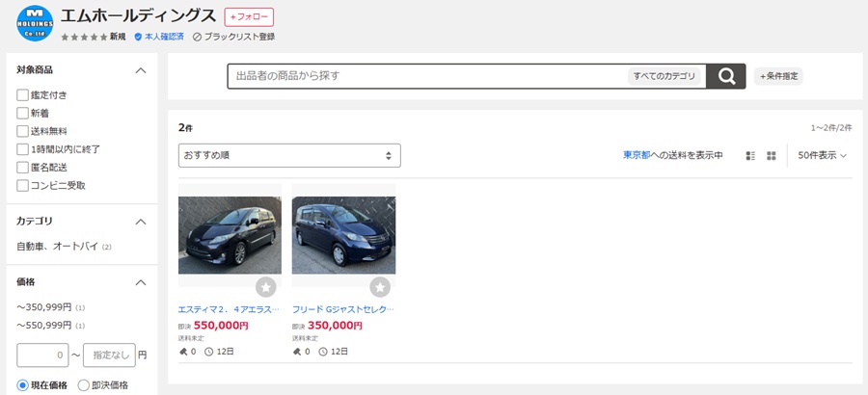The width and height of the screenshot is (868, 395).
Task: Check the 送料無料 filter
Action: pyautogui.click(x=22, y=131)
